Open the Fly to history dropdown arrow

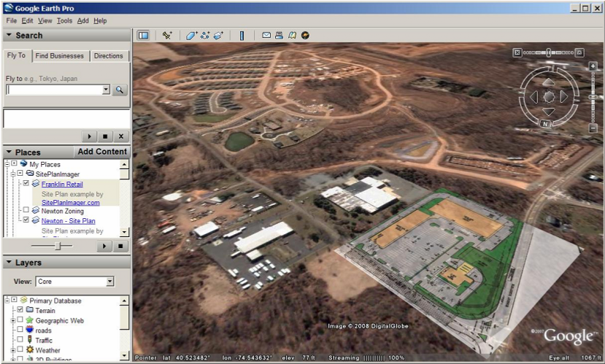tap(106, 90)
